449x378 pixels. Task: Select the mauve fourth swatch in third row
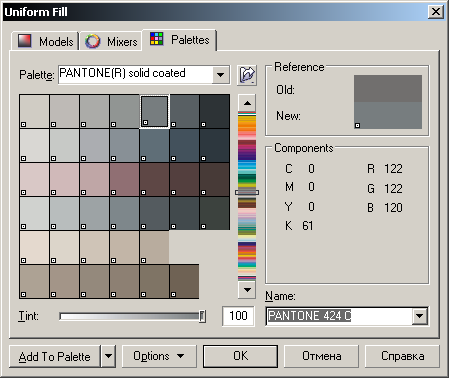click(x=124, y=179)
